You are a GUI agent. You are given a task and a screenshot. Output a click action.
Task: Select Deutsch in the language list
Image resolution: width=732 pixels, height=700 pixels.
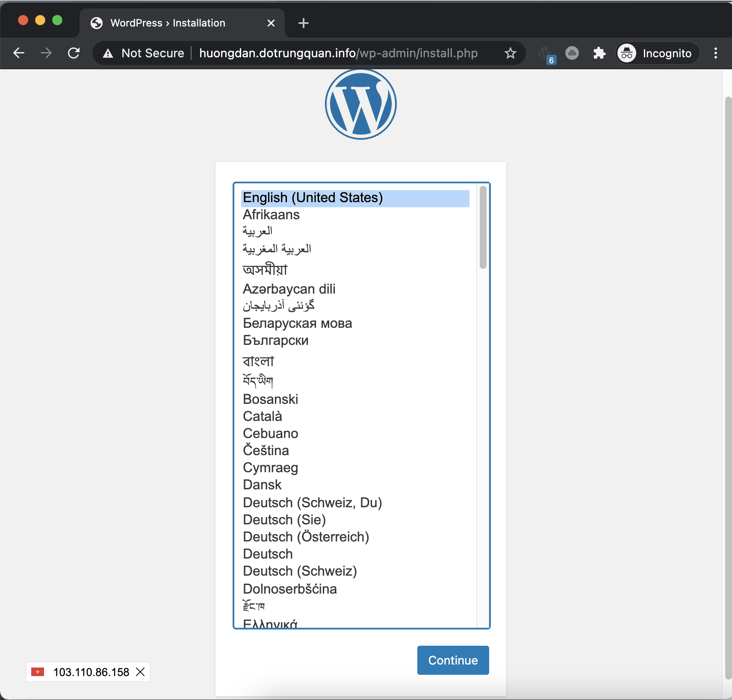point(268,553)
